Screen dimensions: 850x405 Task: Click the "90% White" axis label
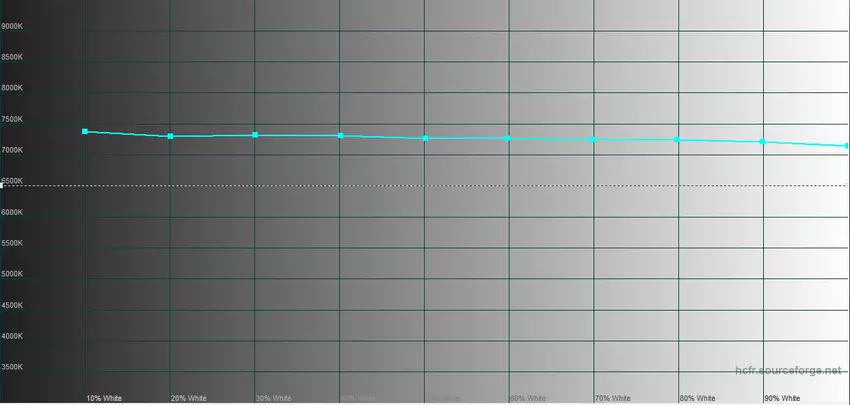point(782,398)
